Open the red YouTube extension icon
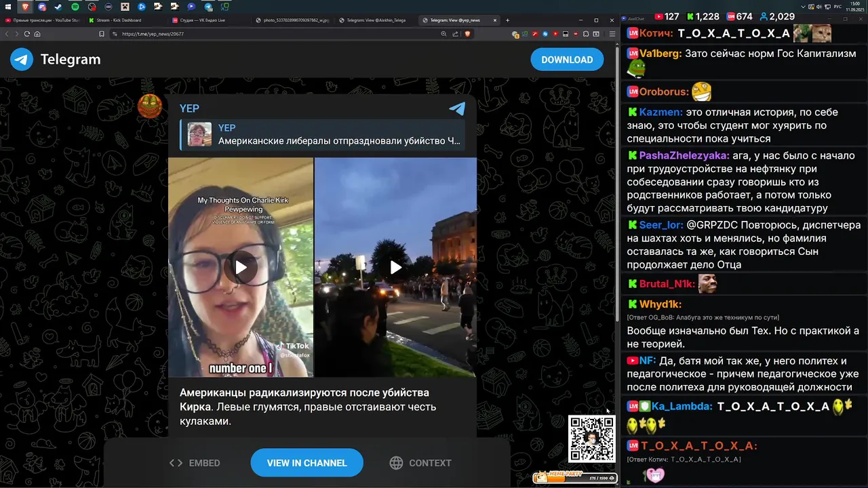The height and width of the screenshot is (488, 868). click(x=555, y=34)
